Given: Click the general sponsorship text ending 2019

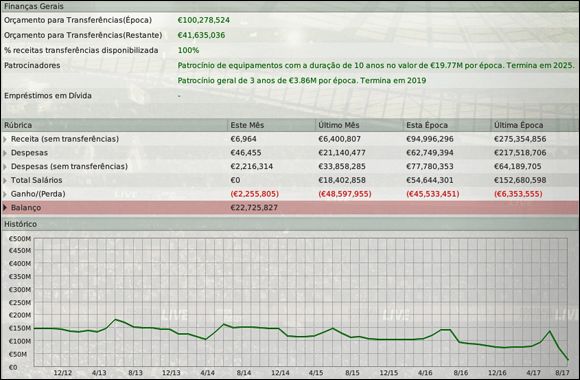Looking at the screenshot, I should coord(302,80).
